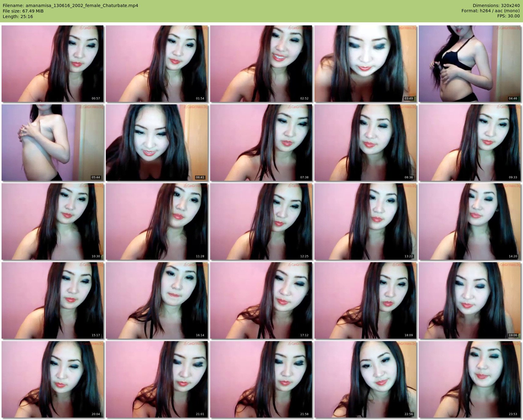Click the frame timestamped 16:14
This screenshot has width=523, height=420.
point(157,300)
